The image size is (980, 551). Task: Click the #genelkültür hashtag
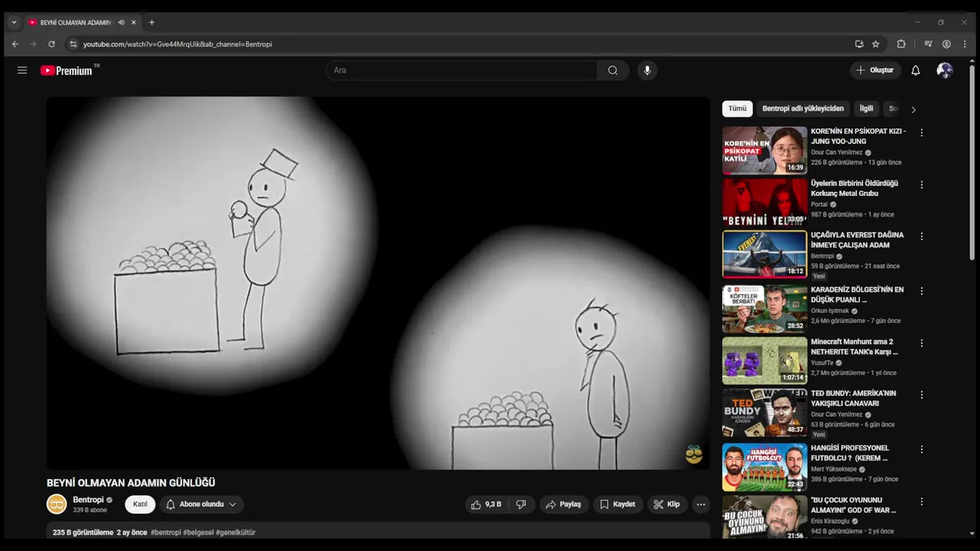tap(236, 533)
